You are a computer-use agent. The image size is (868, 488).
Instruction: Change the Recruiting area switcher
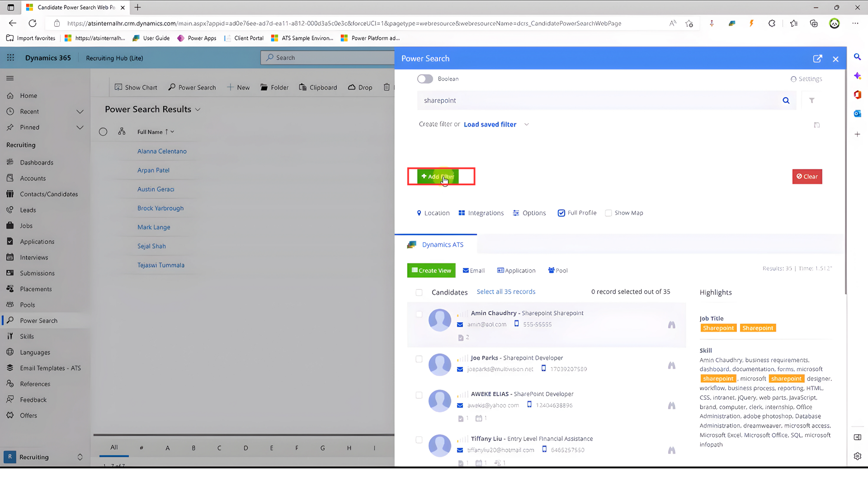pos(44,457)
